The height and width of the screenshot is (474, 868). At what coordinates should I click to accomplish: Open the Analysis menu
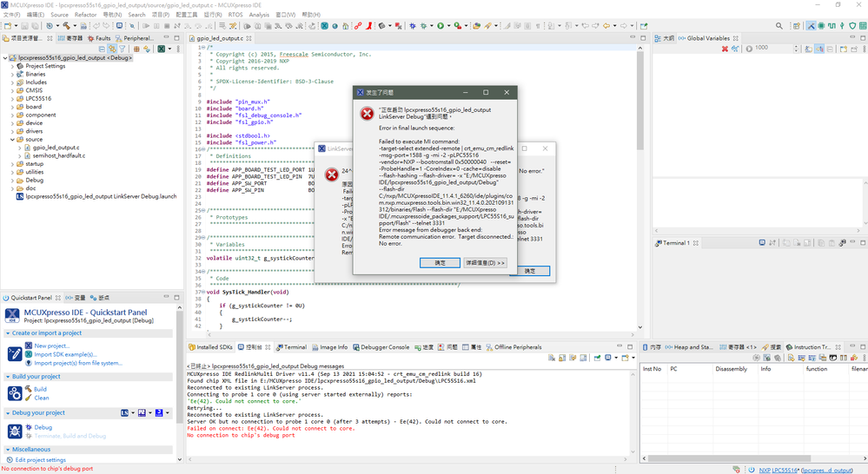click(259, 15)
